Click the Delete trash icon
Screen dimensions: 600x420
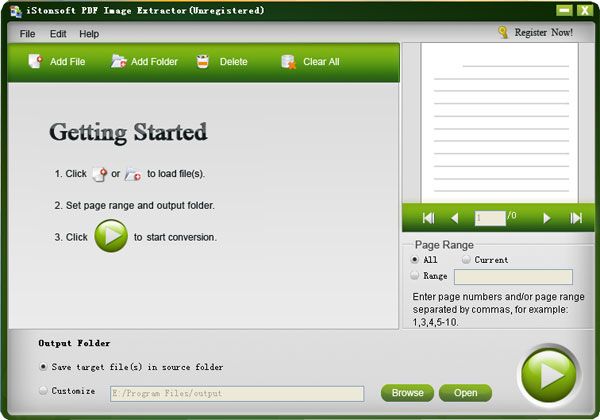[203, 62]
